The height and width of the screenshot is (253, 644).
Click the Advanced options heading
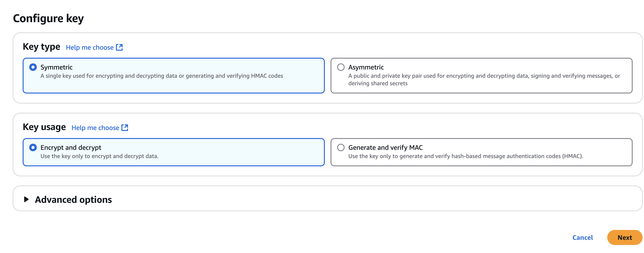tap(73, 200)
